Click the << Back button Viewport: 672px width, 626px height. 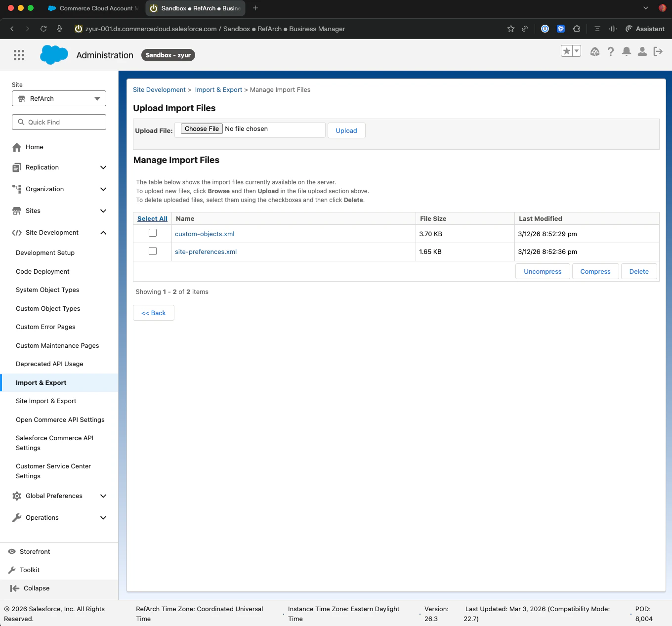pyautogui.click(x=154, y=313)
